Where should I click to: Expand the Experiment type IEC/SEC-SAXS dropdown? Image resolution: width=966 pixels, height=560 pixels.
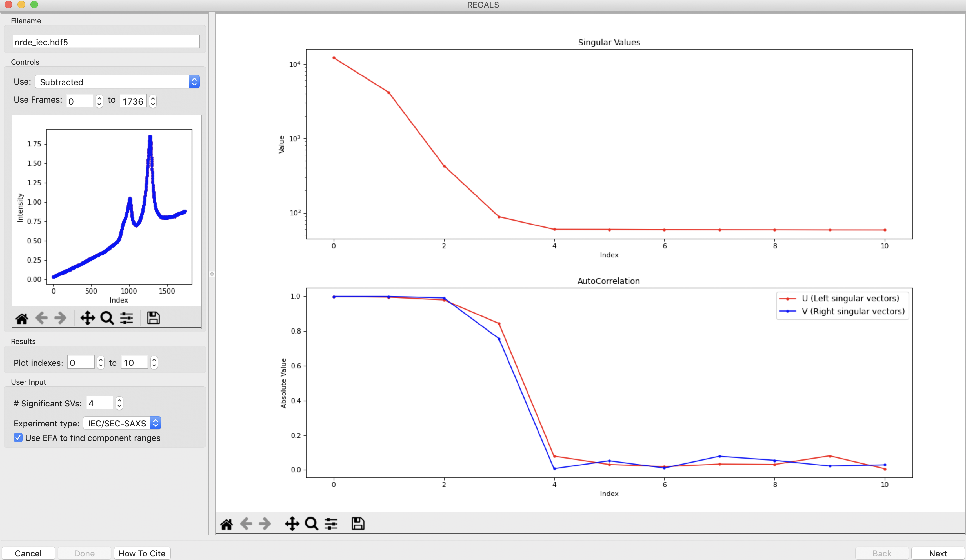pyautogui.click(x=122, y=423)
